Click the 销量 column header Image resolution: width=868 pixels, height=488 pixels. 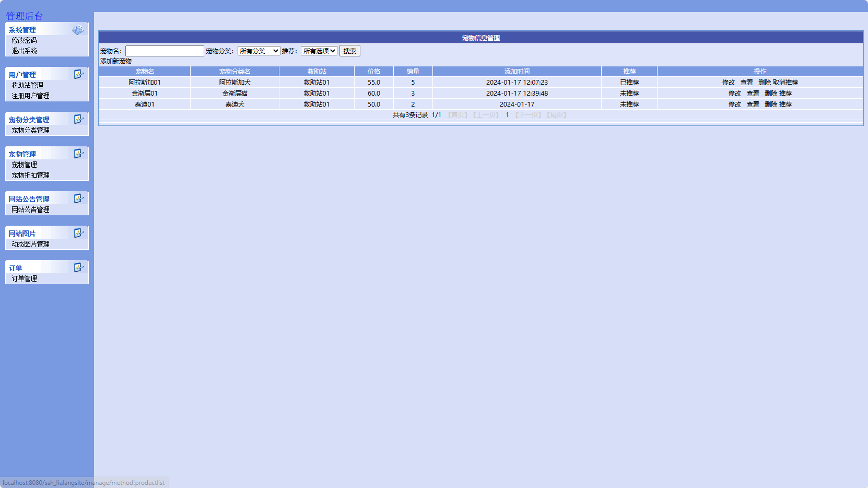coord(413,72)
